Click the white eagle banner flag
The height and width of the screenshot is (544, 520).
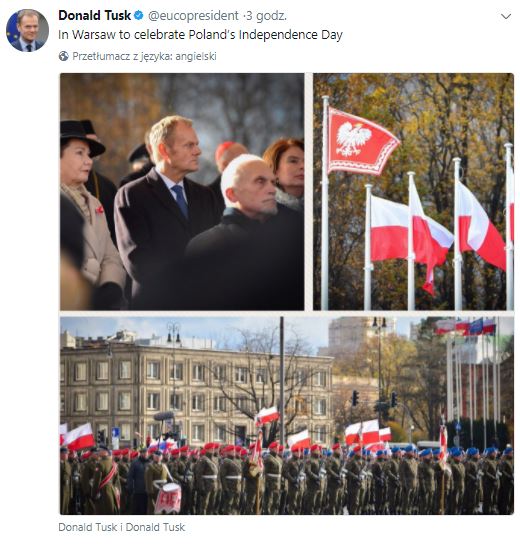361,142
